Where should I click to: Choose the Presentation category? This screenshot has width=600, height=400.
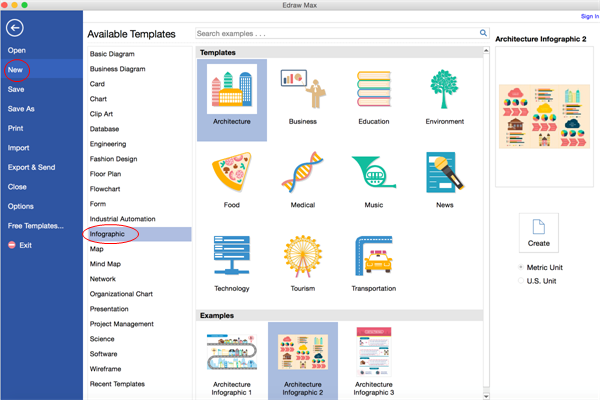point(109,309)
